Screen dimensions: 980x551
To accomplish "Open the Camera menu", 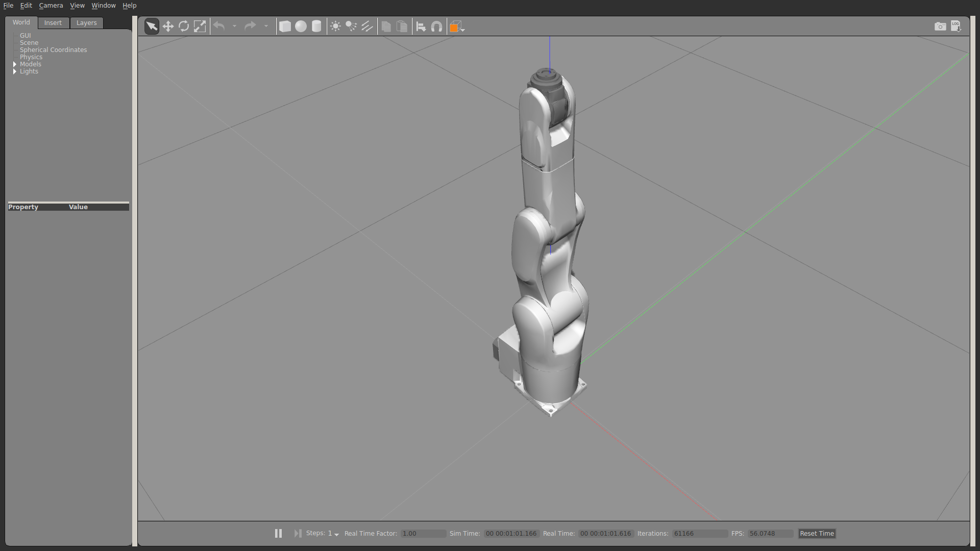I will coord(51,5).
